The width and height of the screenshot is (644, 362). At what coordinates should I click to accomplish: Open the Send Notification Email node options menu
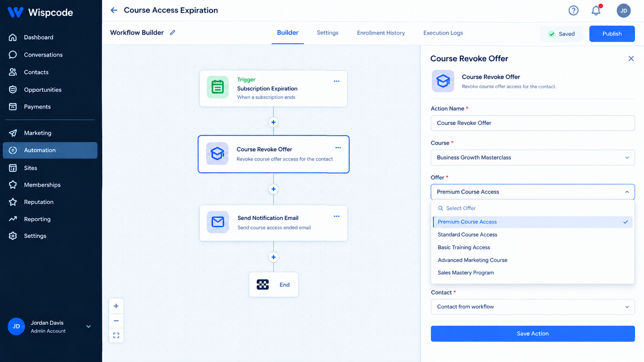tap(336, 216)
